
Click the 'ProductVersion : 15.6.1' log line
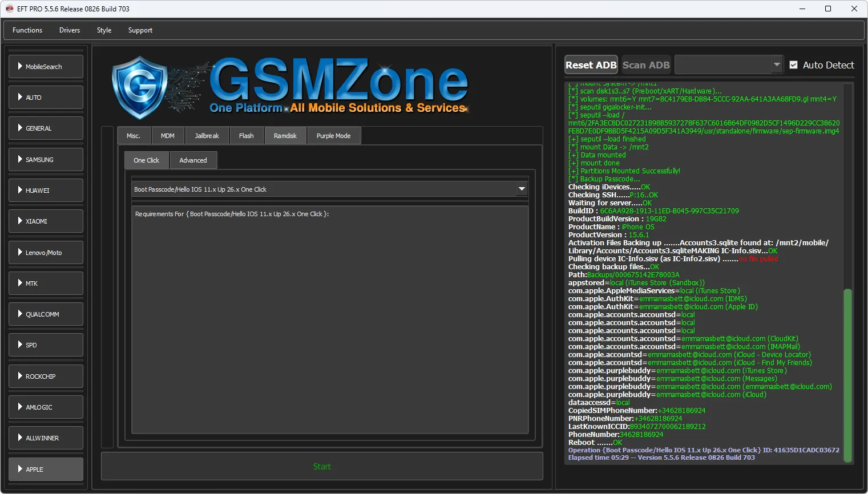609,235
